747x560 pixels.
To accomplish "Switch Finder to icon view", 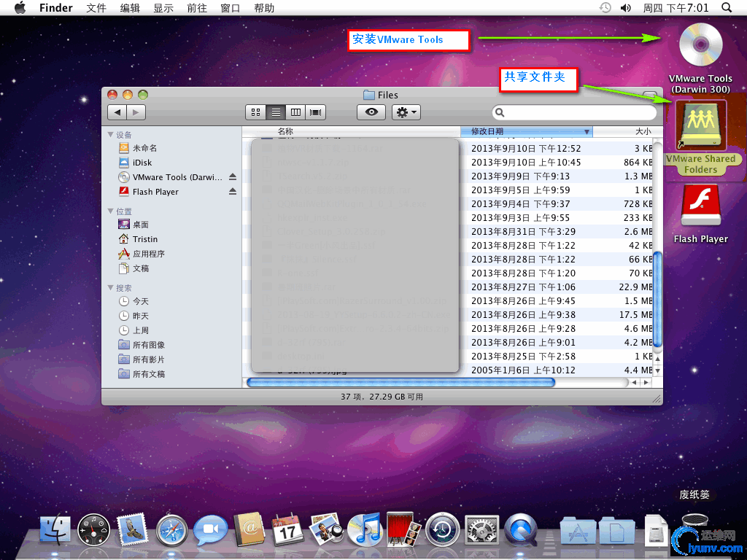I will tap(256, 112).
